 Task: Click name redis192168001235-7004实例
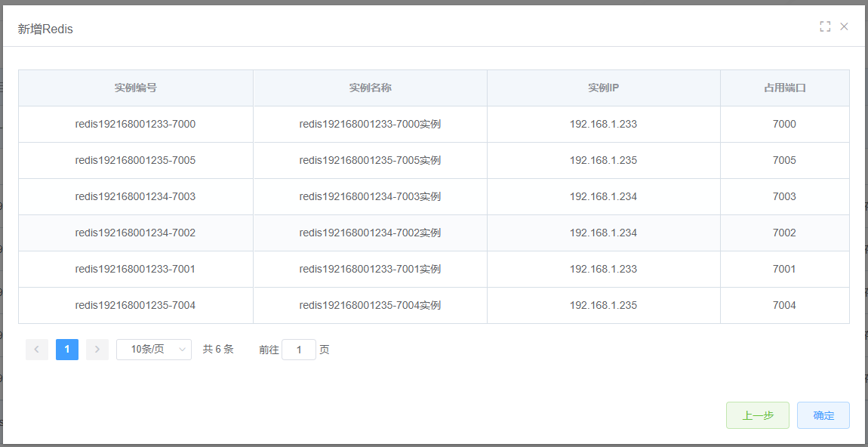[370, 305]
